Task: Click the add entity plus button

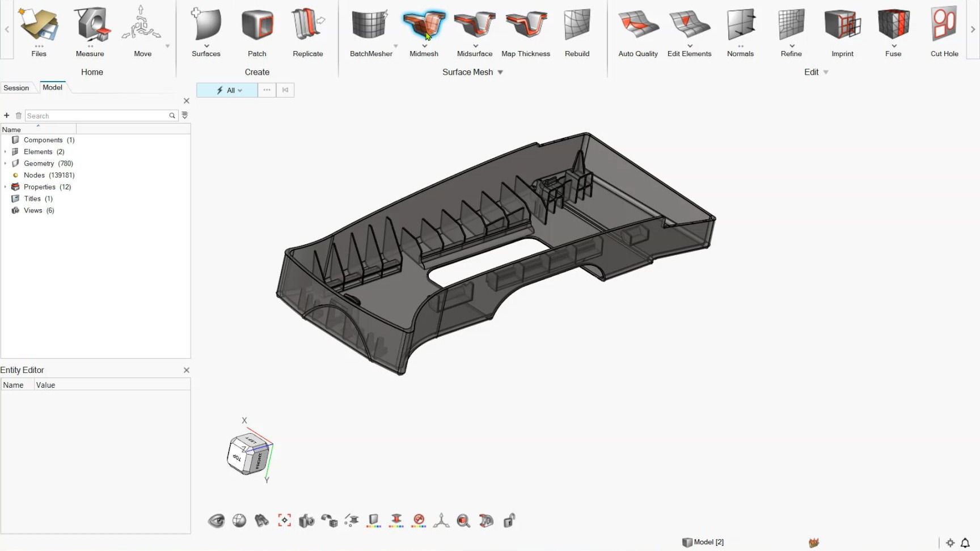Action: click(x=7, y=116)
